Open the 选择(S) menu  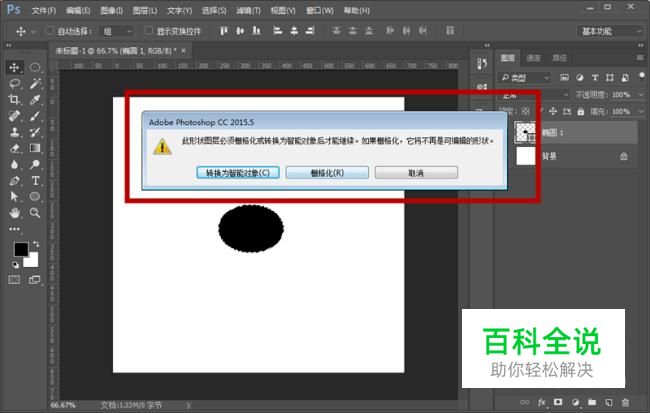[x=214, y=10]
